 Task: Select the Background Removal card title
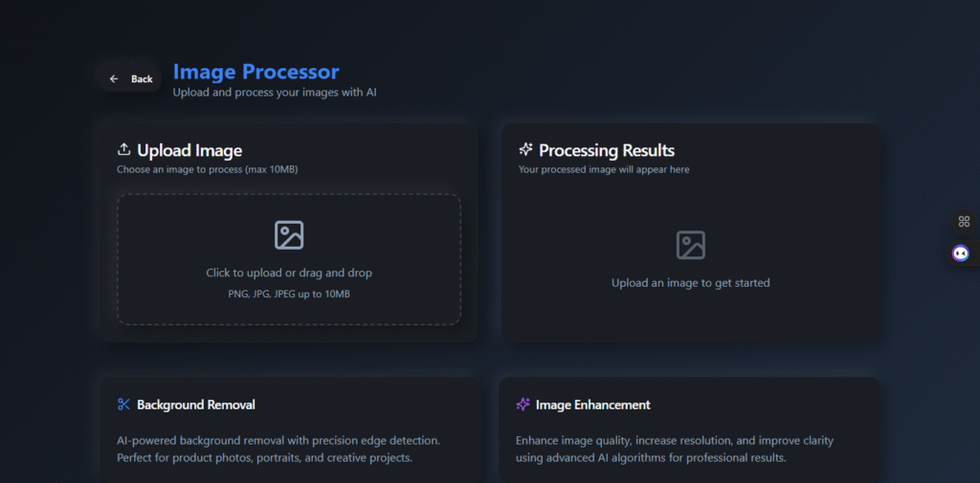click(196, 405)
